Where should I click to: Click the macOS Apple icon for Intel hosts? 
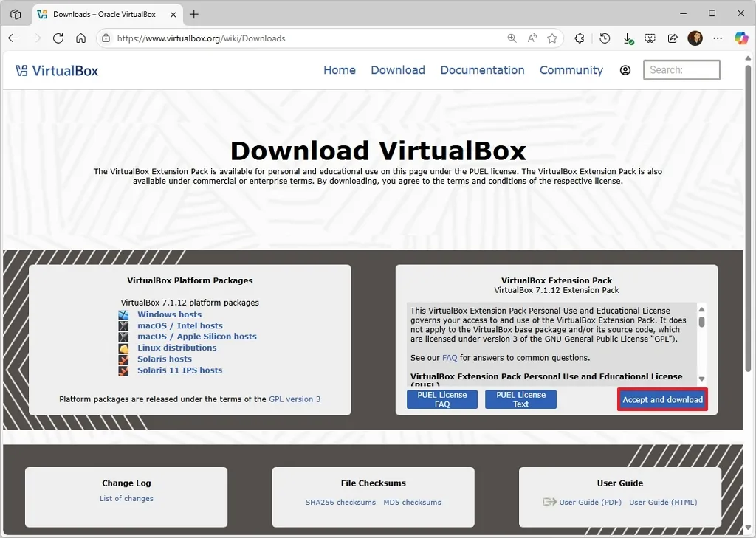(x=123, y=325)
